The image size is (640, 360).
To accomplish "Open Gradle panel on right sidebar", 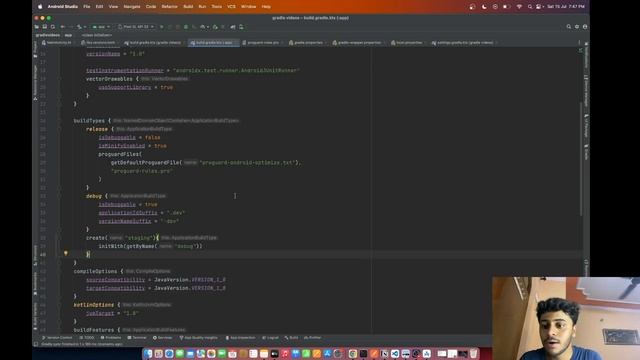I will click(x=586, y=152).
